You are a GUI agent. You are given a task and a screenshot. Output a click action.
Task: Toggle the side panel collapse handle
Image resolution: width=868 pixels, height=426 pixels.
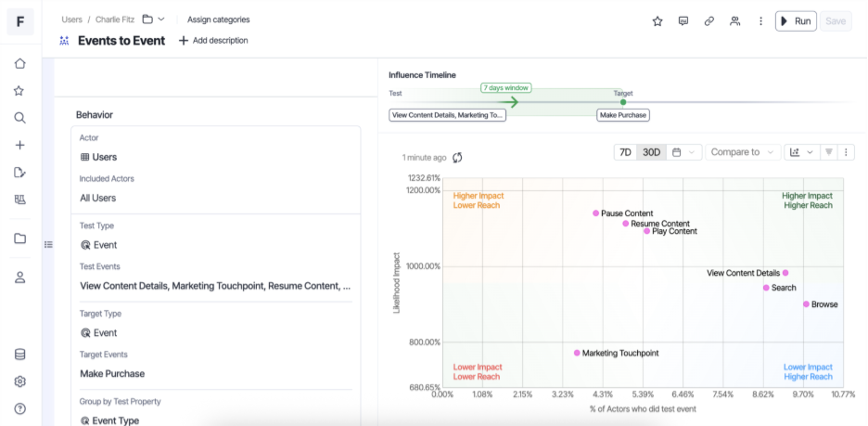coord(49,245)
